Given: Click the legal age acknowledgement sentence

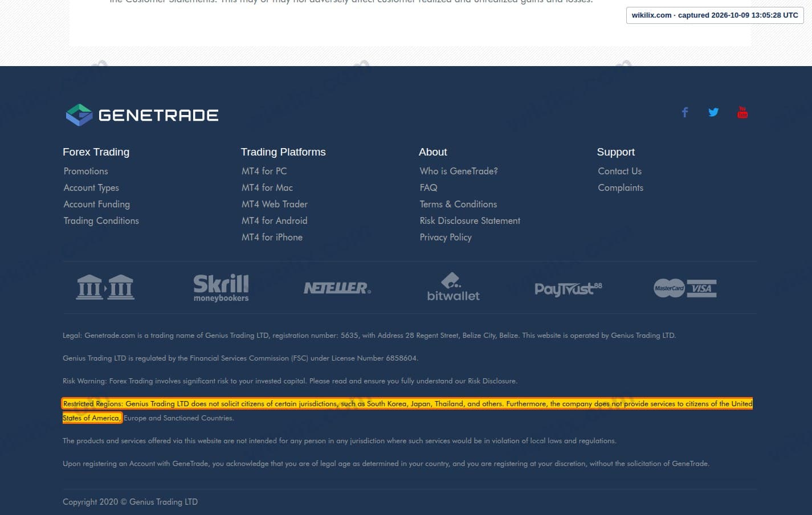Looking at the screenshot, I should point(386,464).
